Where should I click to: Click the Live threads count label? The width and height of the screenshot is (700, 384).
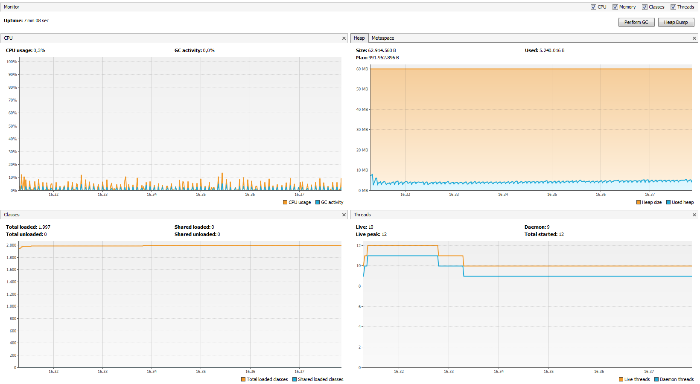click(364, 227)
